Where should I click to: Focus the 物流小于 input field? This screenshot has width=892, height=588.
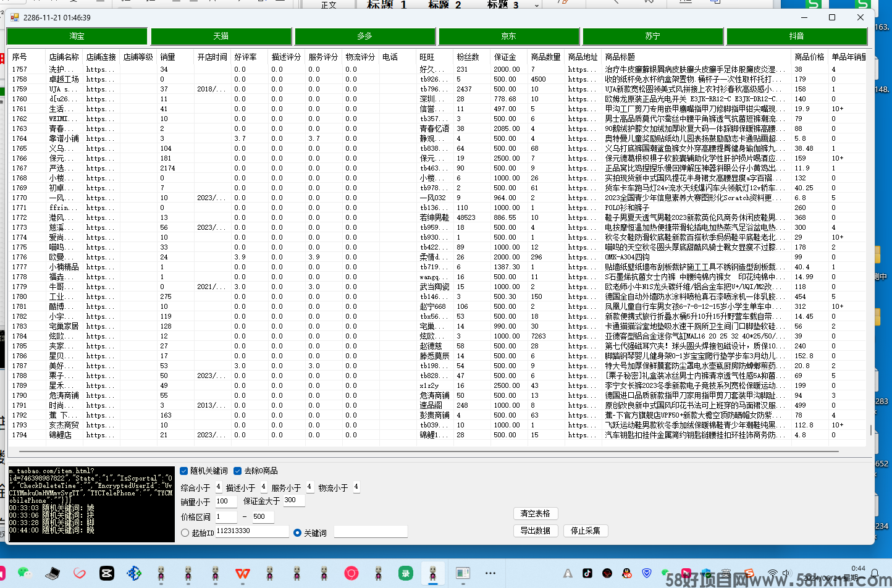pos(356,487)
